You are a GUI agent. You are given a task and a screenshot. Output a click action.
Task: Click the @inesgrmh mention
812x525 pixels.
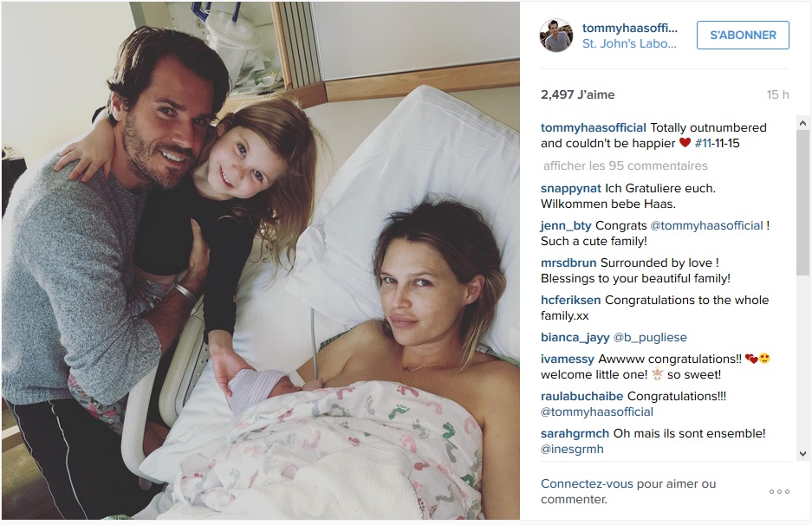coord(572,450)
